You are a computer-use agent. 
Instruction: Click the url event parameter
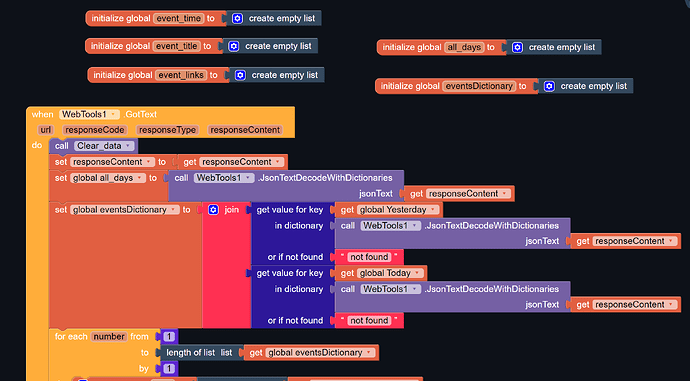pyautogui.click(x=45, y=130)
